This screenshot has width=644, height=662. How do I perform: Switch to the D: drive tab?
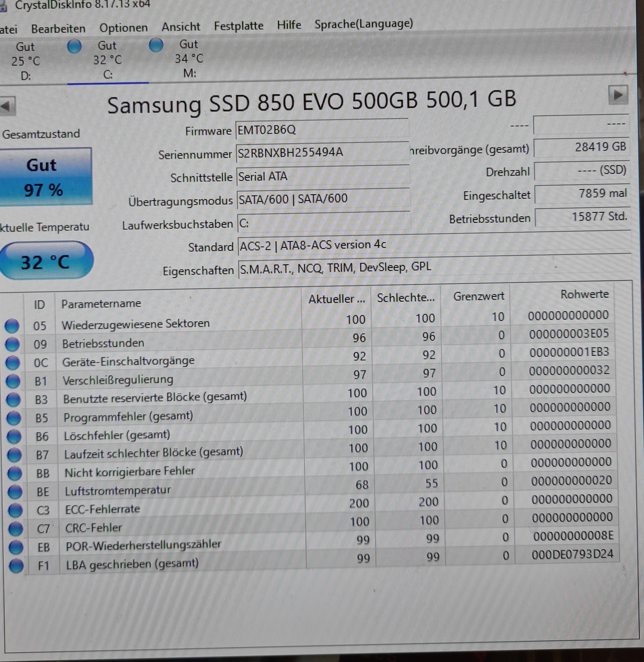[25, 61]
